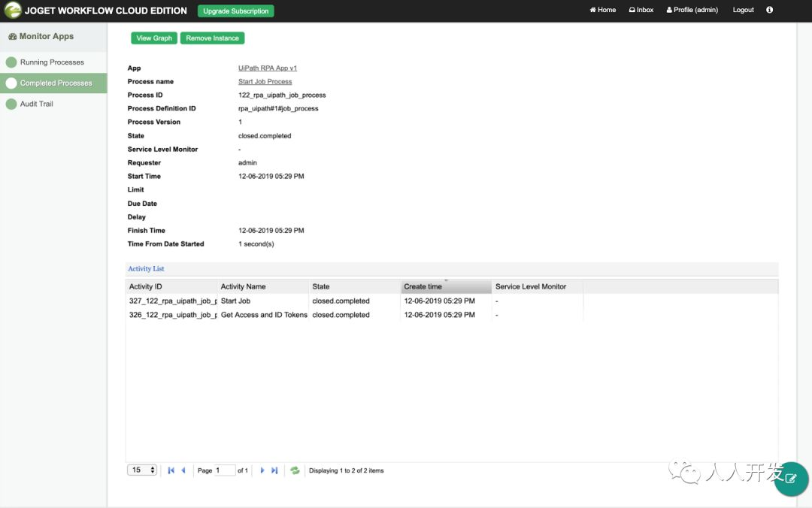The height and width of the screenshot is (508, 812).
Task: Go to last page arrow icon
Action: click(274, 470)
